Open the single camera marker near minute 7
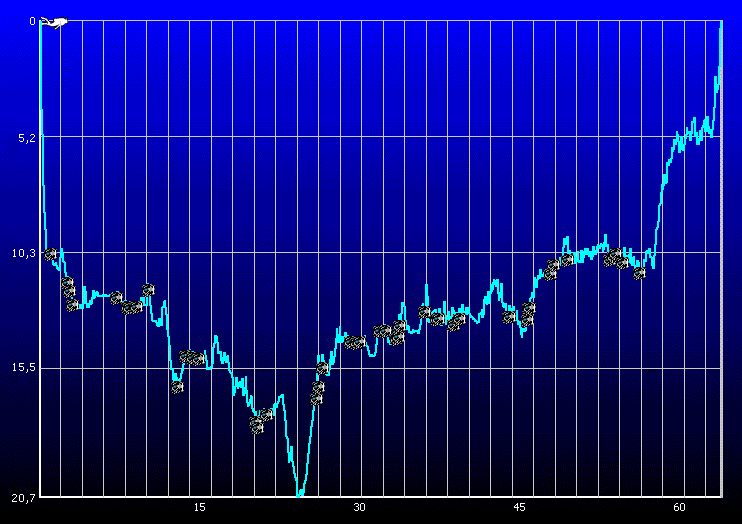Image resolution: width=742 pixels, height=524 pixels. click(x=116, y=298)
